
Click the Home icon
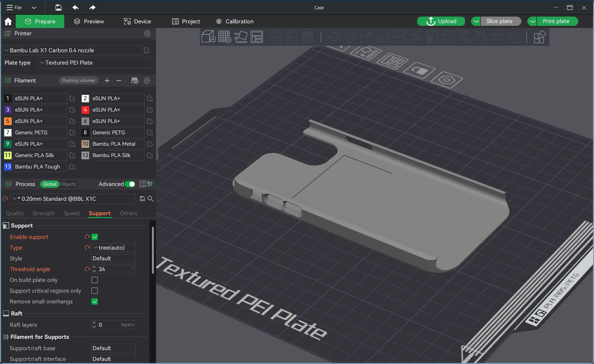[8, 21]
